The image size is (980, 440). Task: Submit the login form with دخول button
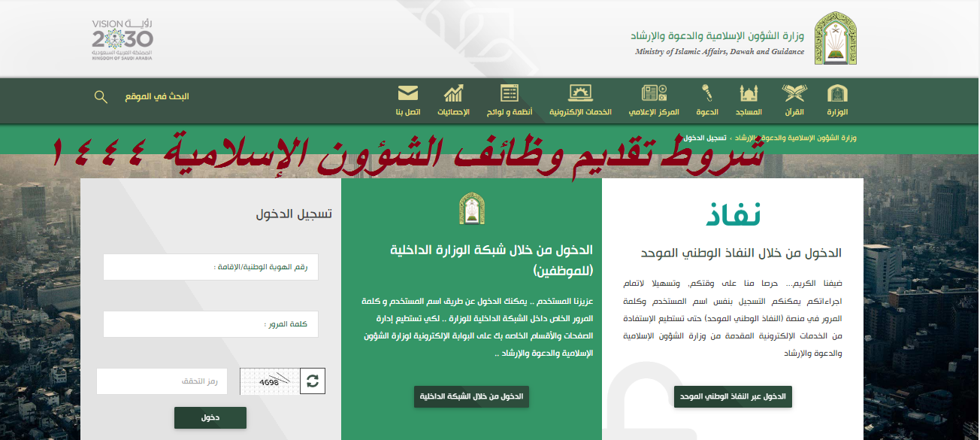(x=210, y=417)
